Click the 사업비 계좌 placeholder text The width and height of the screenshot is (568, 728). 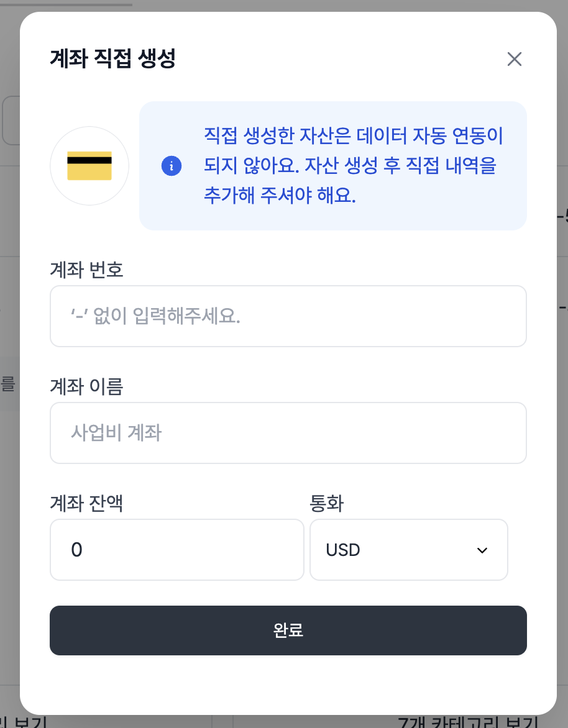click(116, 433)
